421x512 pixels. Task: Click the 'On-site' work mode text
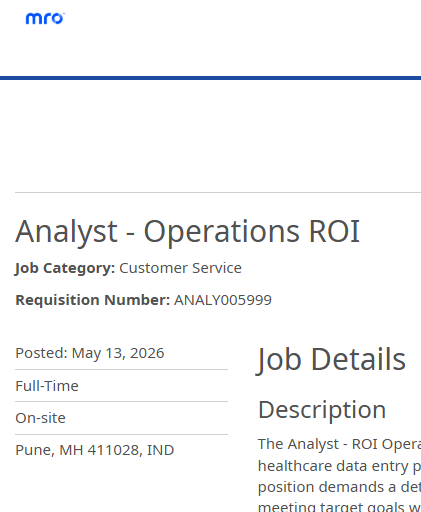tap(40, 418)
